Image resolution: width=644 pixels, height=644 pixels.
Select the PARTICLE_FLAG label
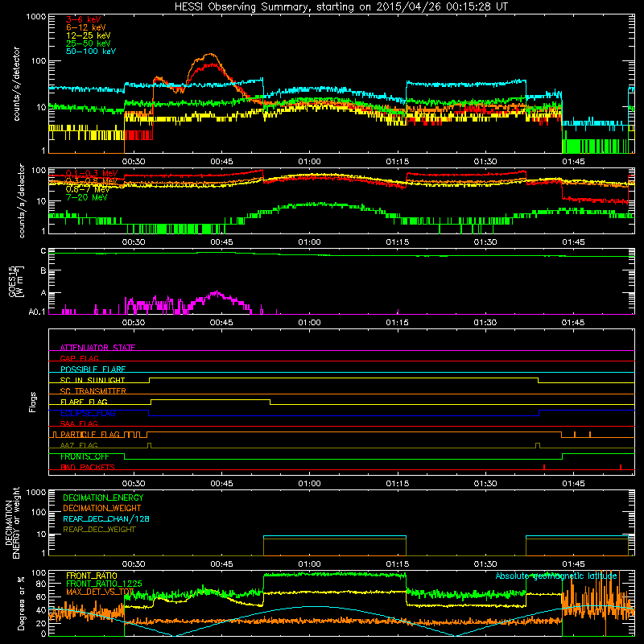click(x=90, y=434)
